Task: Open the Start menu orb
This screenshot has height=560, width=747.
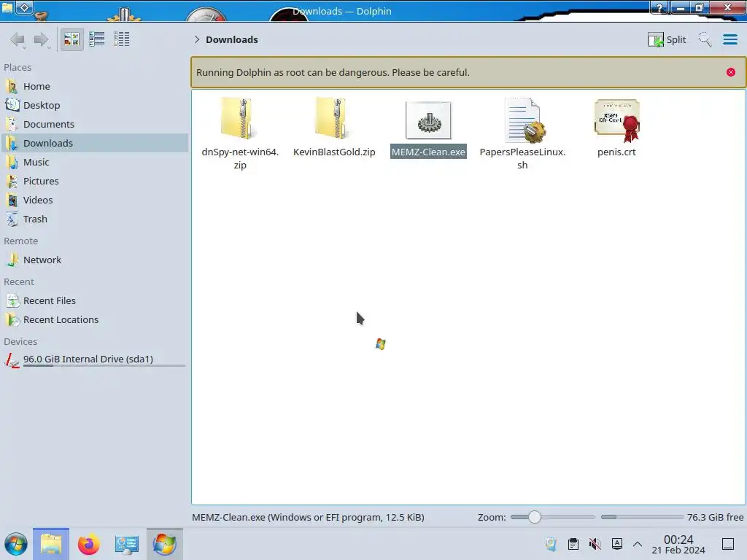Action: [x=16, y=544]
